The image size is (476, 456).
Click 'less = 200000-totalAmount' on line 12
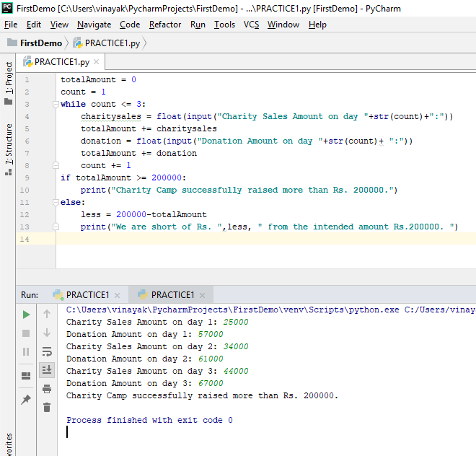click(144, 214)
